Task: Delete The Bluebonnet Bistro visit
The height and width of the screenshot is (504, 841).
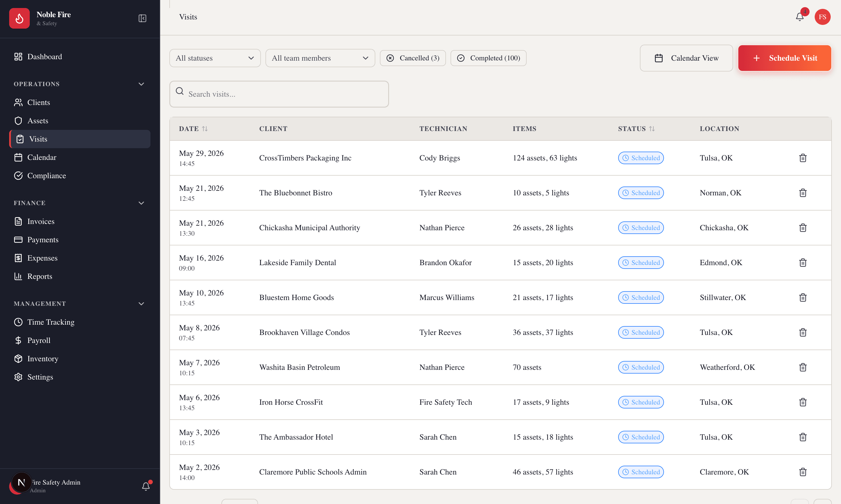Action: pos(803,193)
